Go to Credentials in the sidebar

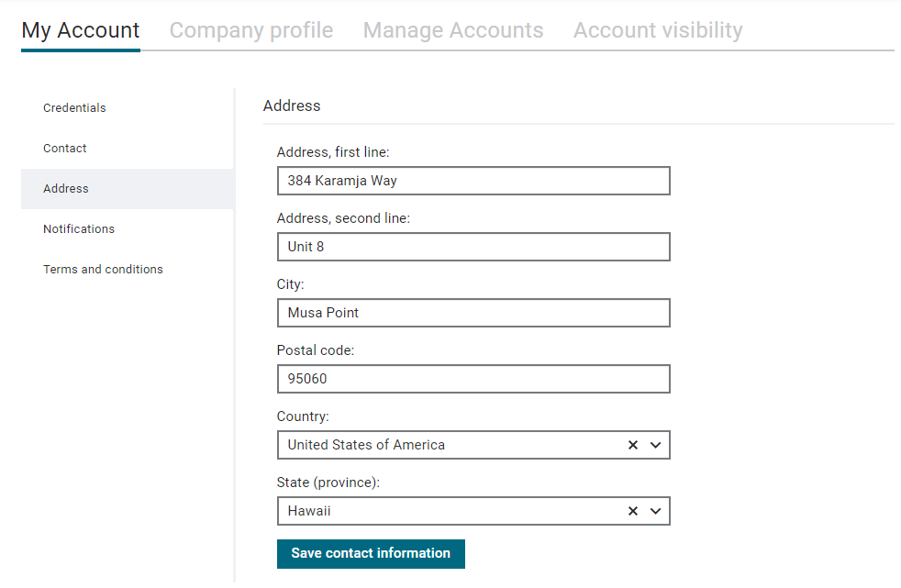pos(74,108)
